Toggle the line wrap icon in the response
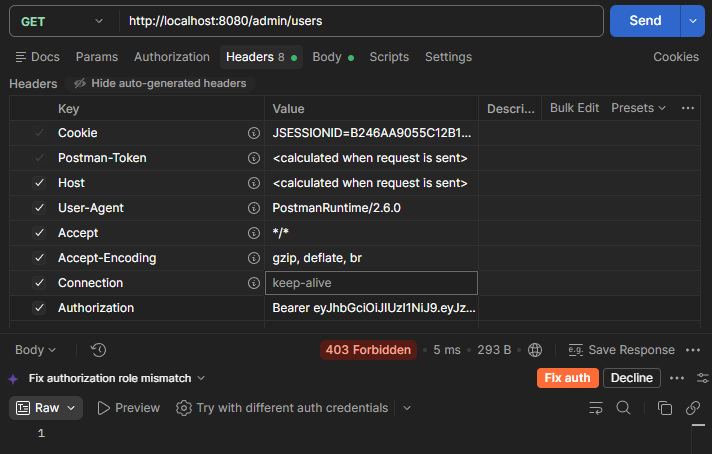Viewport: 712px width, 454px height. coord(596,408)
